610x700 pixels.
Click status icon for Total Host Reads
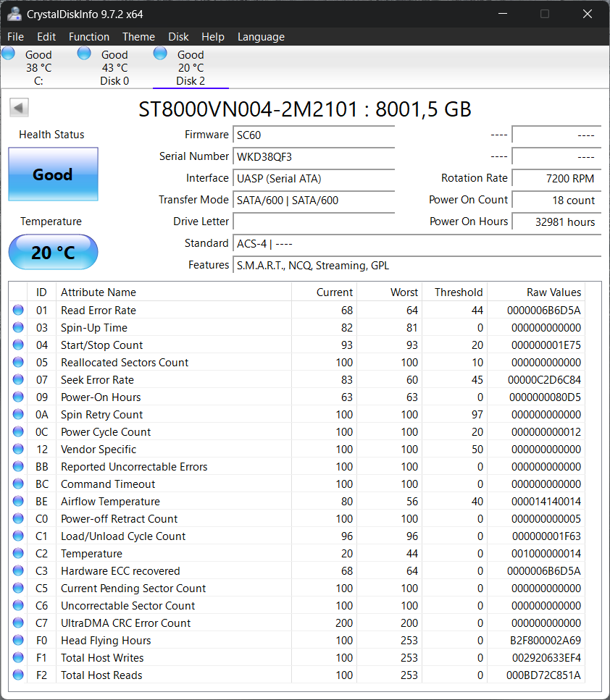[18, 675]
